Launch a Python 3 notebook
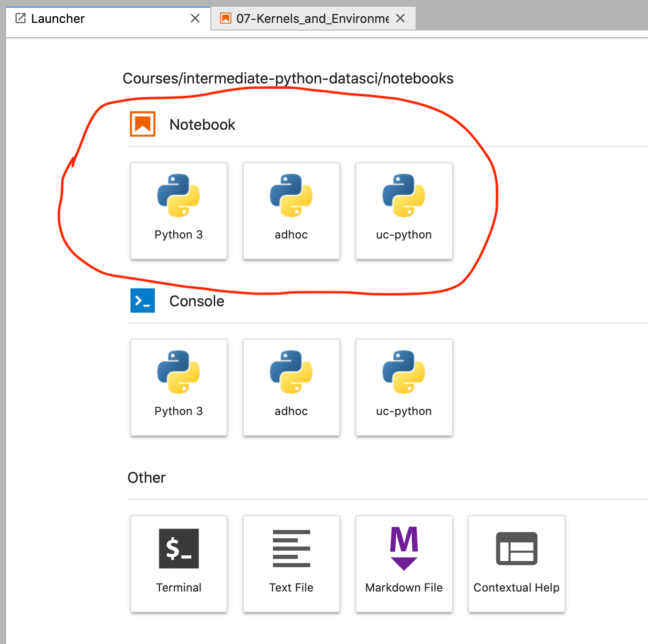This screenshot has width=648, height=644. click(179, 211)
